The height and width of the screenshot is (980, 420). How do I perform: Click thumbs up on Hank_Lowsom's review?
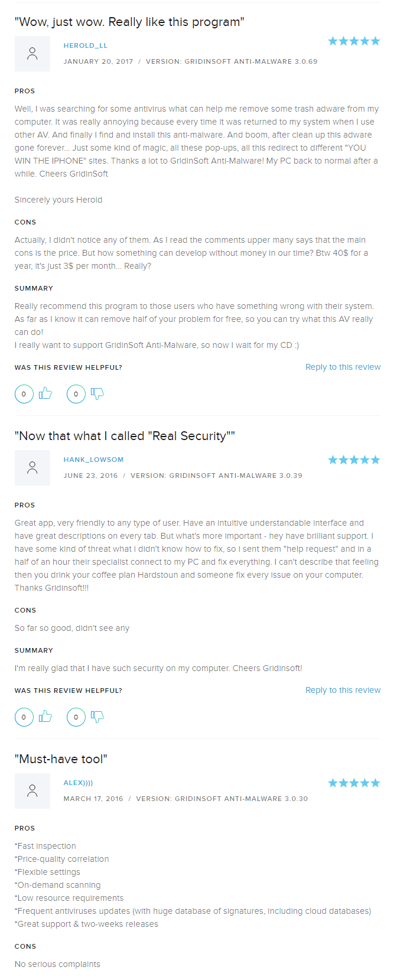(x=45, y=717)
